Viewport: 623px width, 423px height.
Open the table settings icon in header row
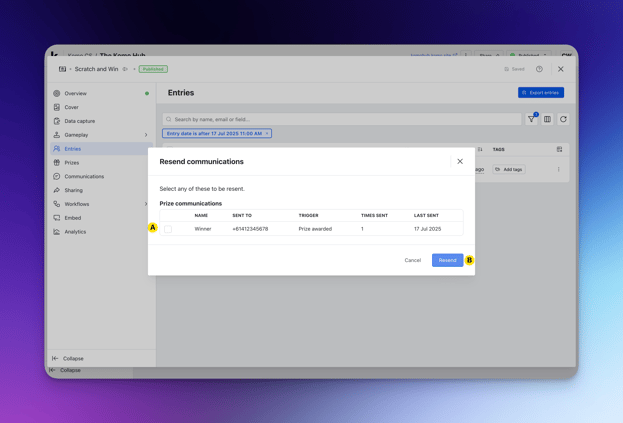(x=559, y=149)
